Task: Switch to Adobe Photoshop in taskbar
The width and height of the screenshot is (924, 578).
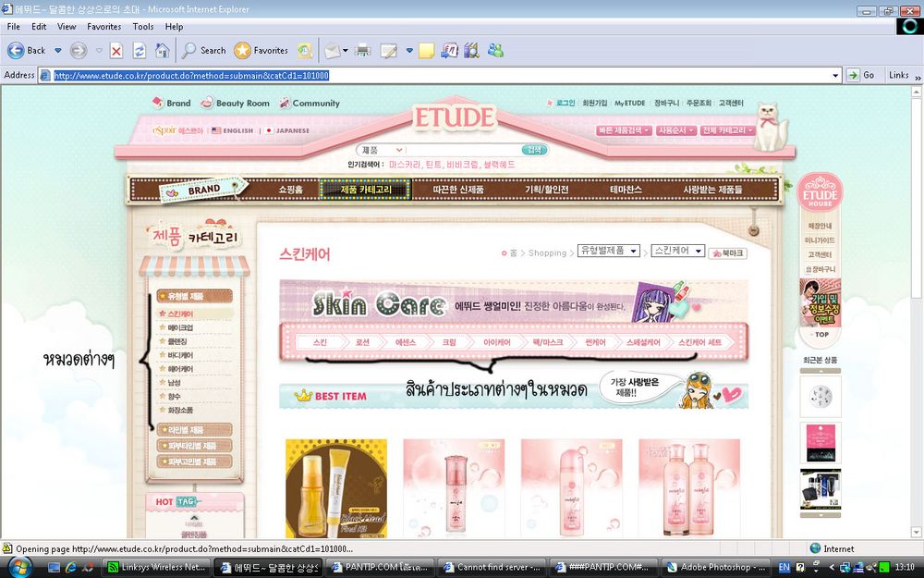Action: coord(715,568)
